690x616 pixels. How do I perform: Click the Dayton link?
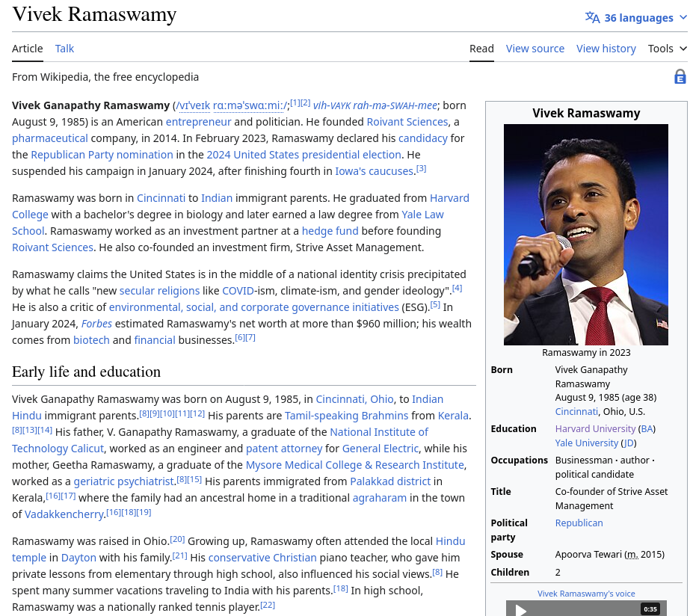[x=78, y=558]
